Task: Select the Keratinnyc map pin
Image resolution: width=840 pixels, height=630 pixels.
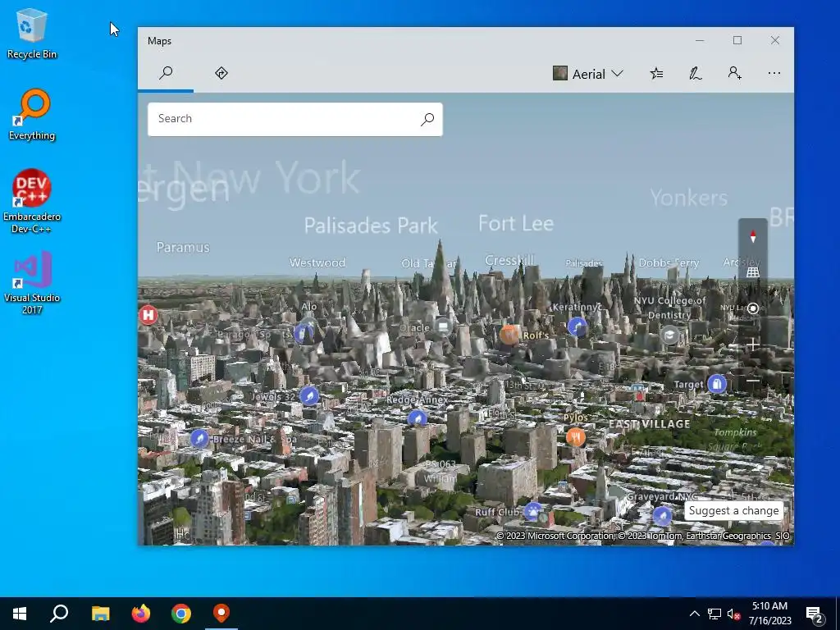Action: [577, 326]
